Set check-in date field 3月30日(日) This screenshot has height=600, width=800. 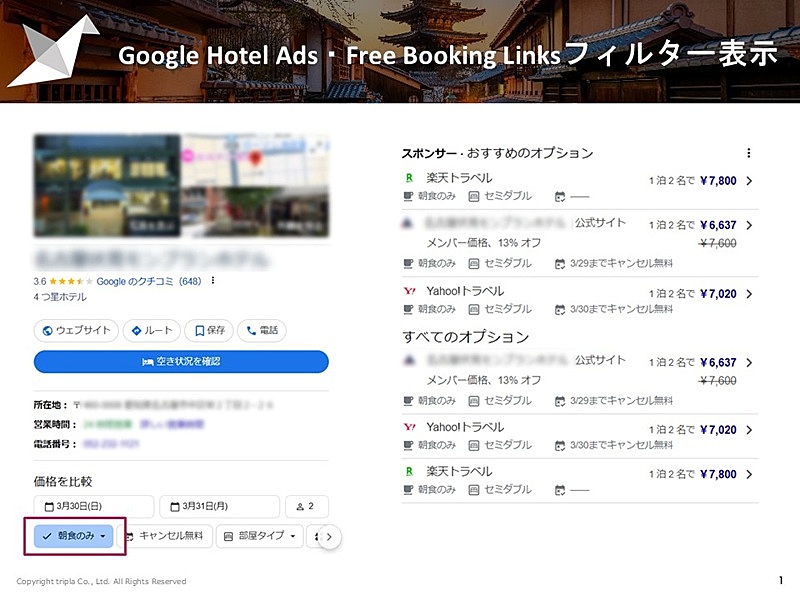pyautogui.click(x=94, y=506)
